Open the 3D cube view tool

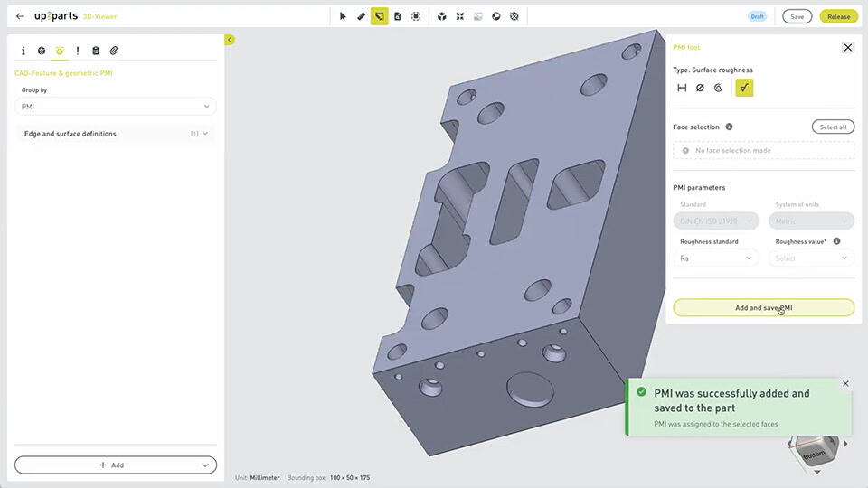[442, 16]
